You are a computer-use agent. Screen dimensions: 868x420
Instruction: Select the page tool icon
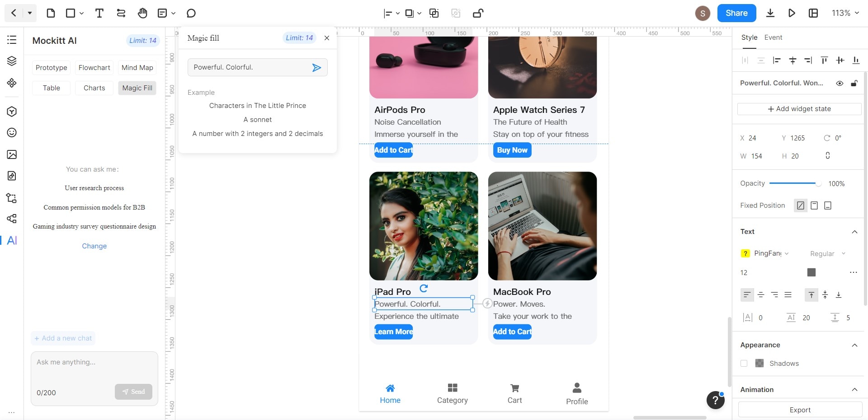coord(51,13)
